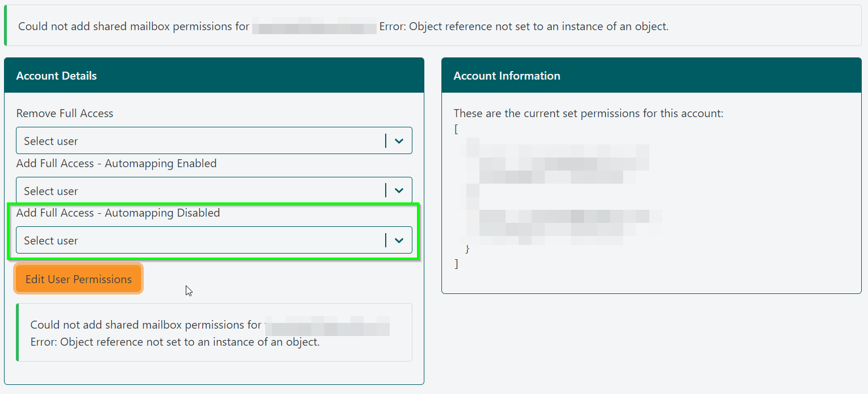868x394 pixels.
Task: Click the chevron on the Remove Full Access selector
Action: [x=398, y=140]
